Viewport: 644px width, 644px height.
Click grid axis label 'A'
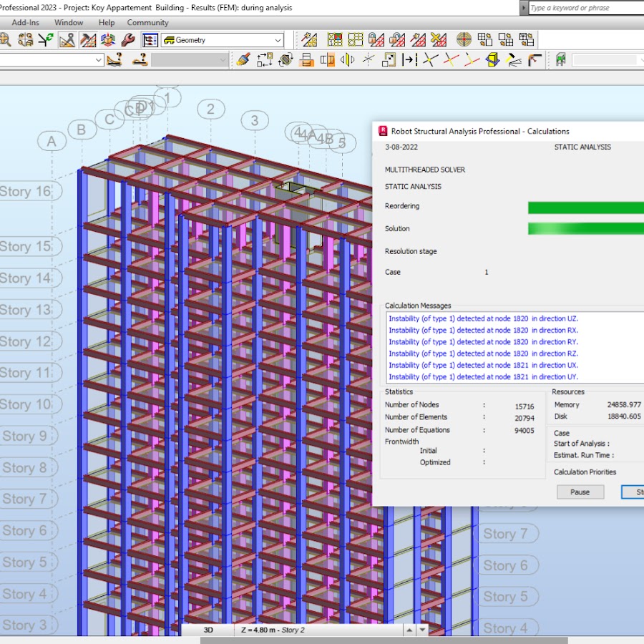tap(52, 141)
